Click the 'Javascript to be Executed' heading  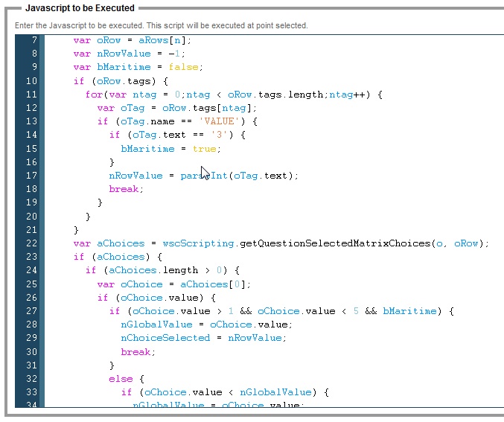click(x=80, y=8)
